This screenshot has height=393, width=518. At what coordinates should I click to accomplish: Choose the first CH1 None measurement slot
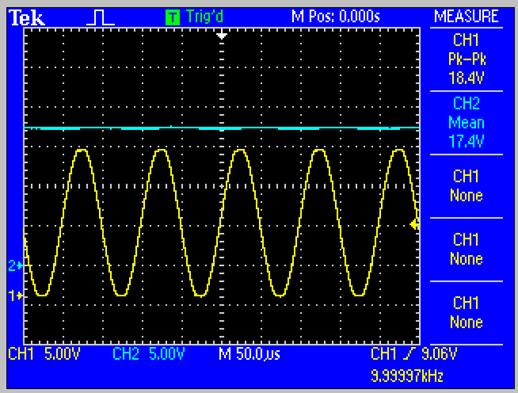[466, 186]
